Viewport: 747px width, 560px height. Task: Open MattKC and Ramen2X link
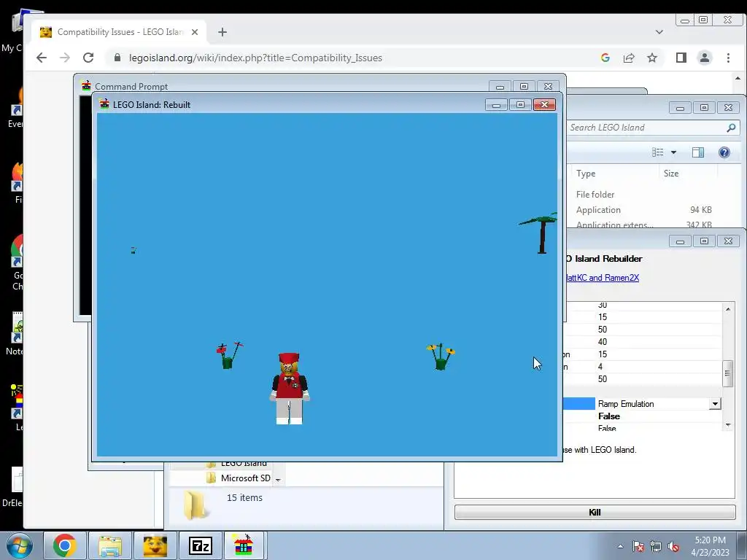point(602,278)
